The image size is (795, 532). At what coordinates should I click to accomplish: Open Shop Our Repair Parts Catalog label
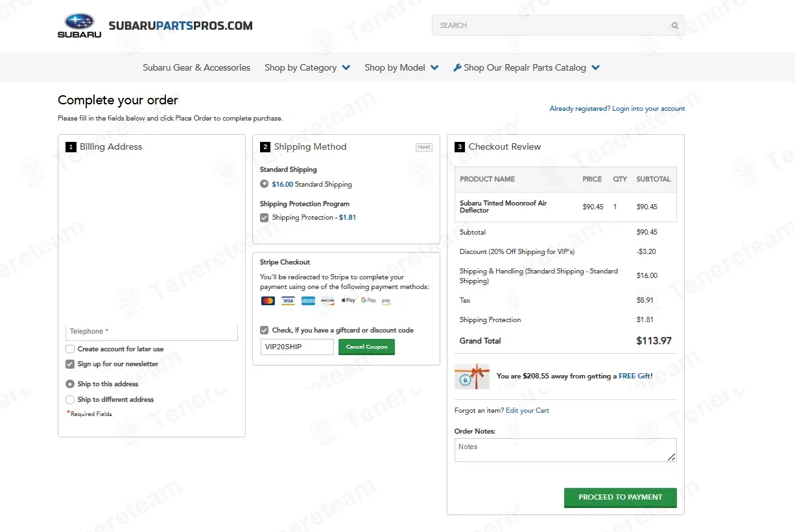click(x=525, y=67)
